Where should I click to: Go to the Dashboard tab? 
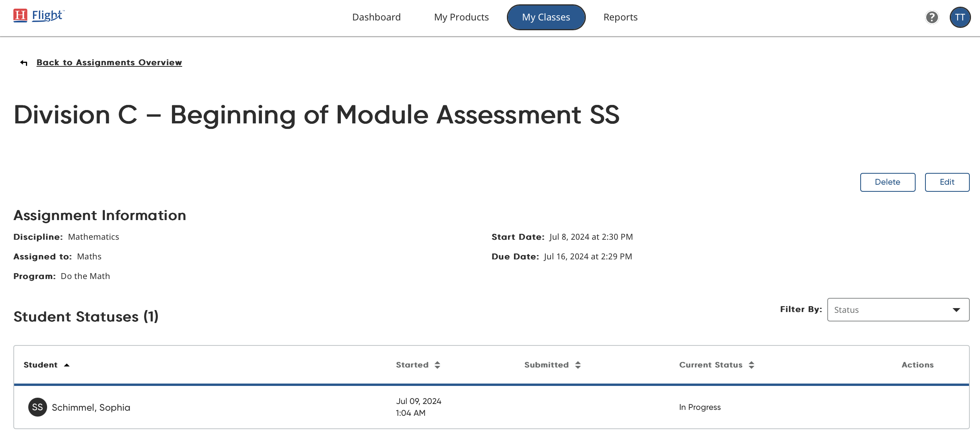[x=376, y=17]
